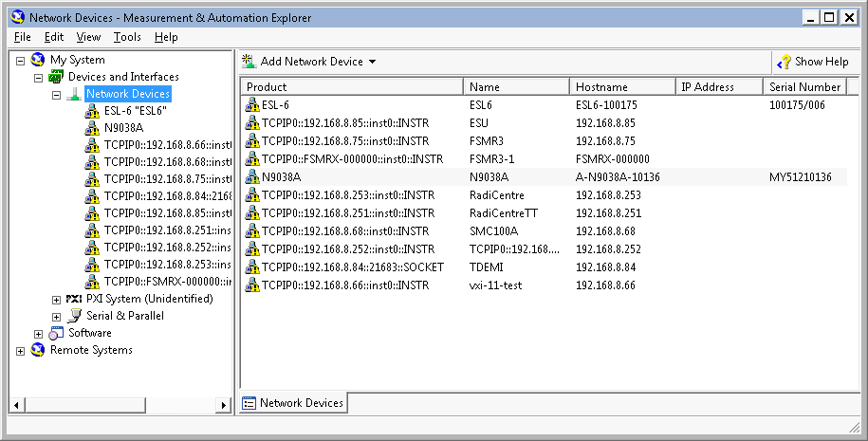Click the Remote Systems globe icon
Image resolution: width=868 pixels, height=441 pixels.
pyautogui.click(x=38, y=350)
